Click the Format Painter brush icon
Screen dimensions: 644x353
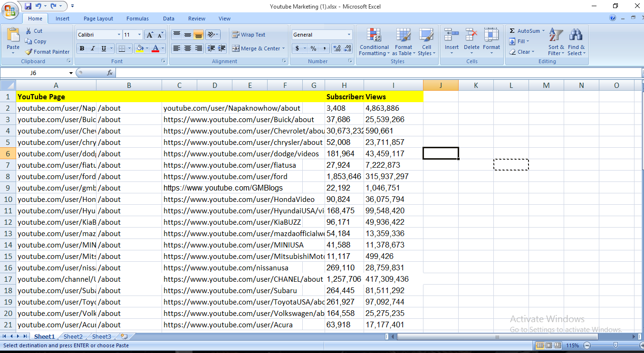coord(29,52)
